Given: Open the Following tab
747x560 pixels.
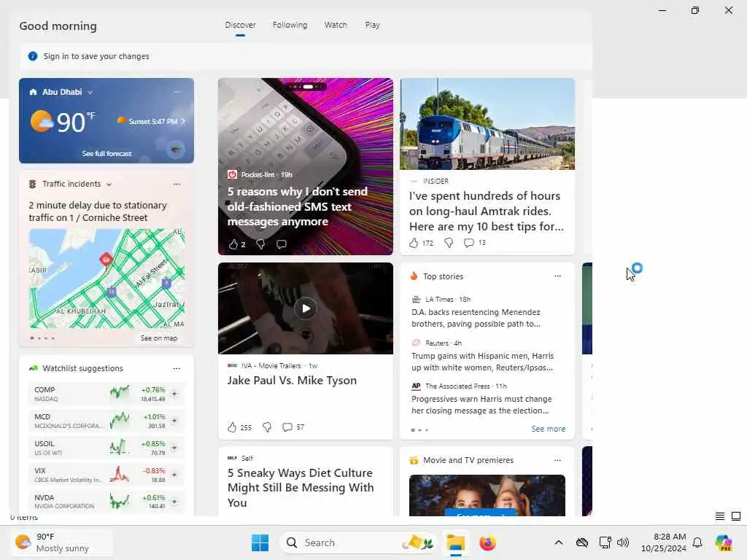Looking at the screenshot, I should (290, 25).
